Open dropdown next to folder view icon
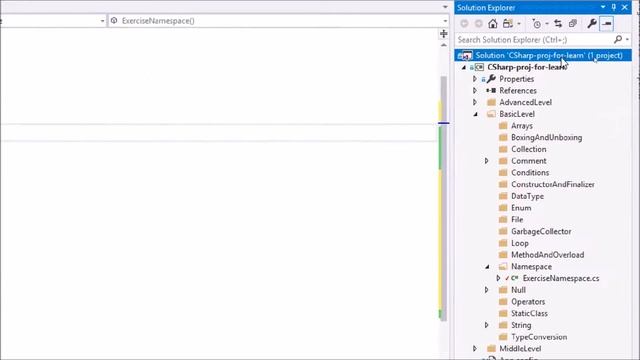Image resolution: width=640 pixels, height=360 pixels. (518, 24)
